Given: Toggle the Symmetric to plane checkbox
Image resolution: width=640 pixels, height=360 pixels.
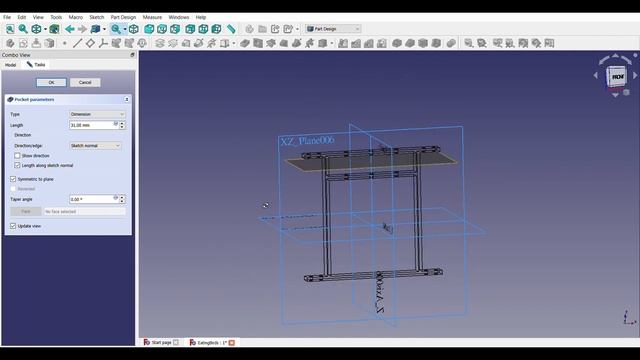Looking at the screenshot, I should (13, 179).
